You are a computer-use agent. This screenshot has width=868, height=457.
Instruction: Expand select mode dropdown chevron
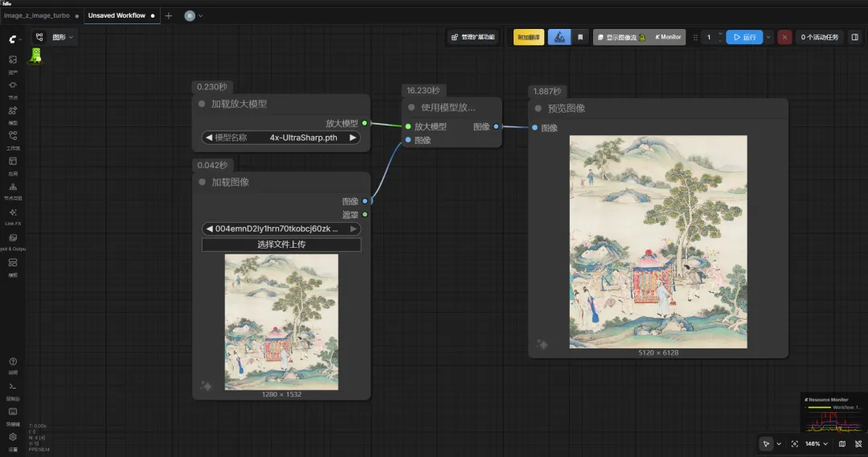click(779, 443)
